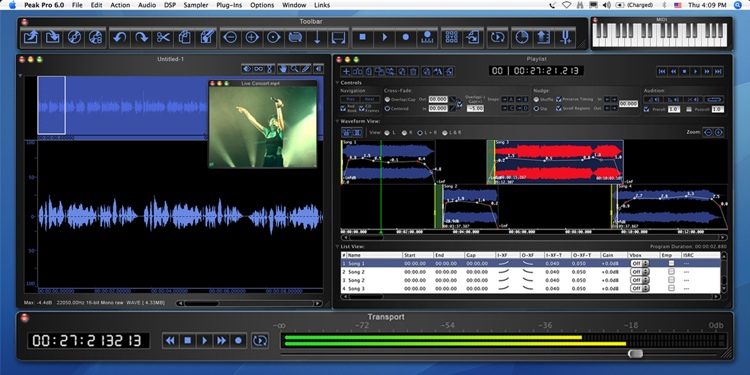Collapse the Controls section triangle
The width and height of the screenshot is (750, 375).
click(x=337, y=83)
